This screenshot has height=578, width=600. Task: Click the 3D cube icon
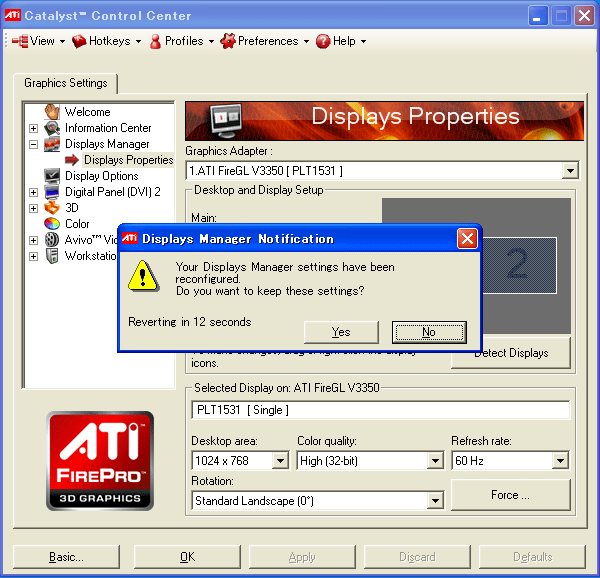52,208
